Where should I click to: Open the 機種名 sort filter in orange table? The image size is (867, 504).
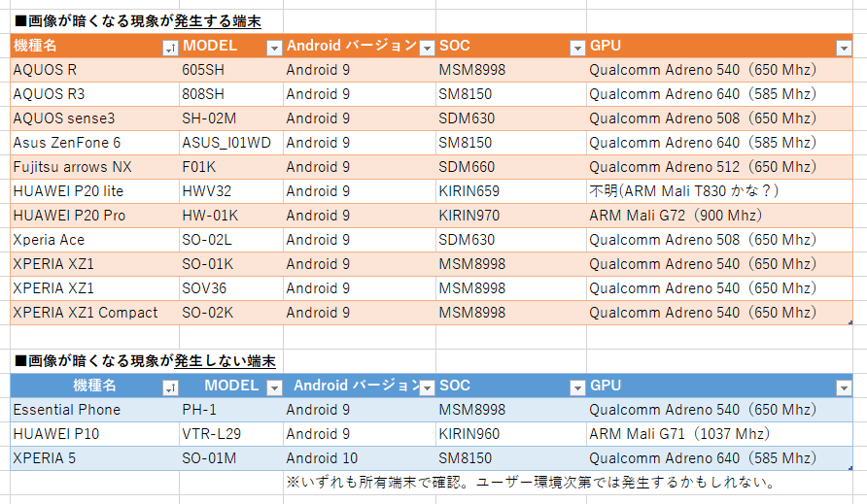point(170,49)
